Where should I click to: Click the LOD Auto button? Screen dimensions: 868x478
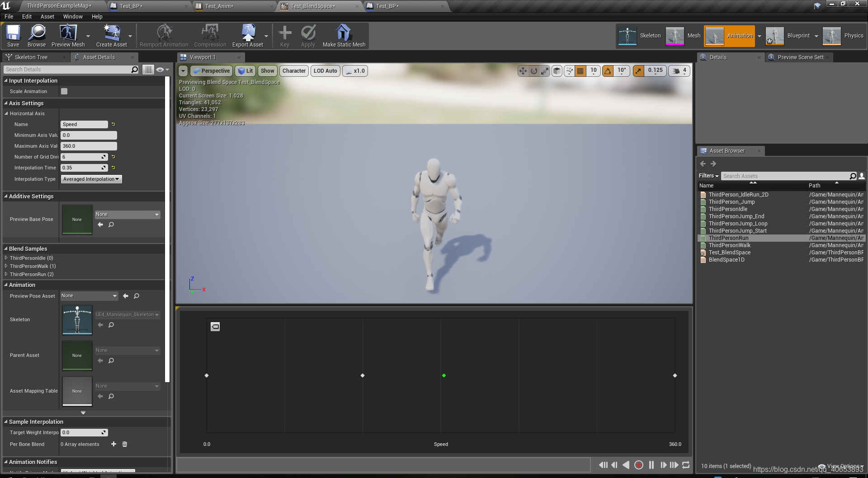(325, 71)
